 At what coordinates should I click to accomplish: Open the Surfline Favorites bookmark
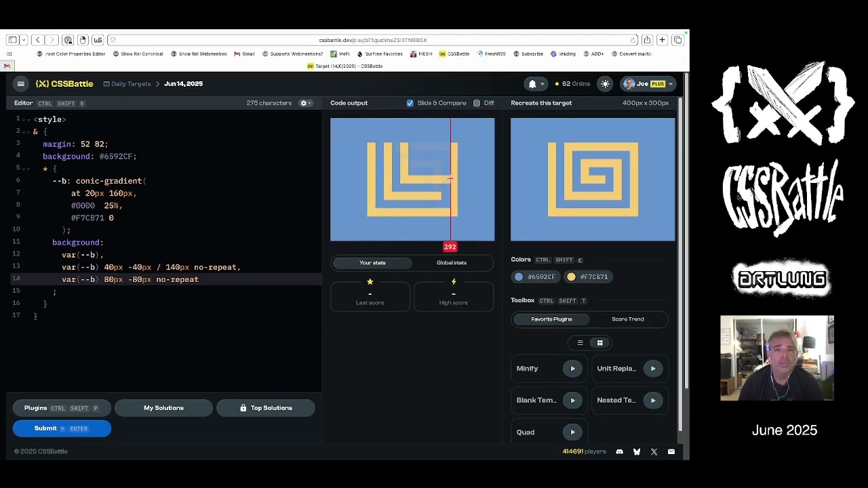coord(380,54)
